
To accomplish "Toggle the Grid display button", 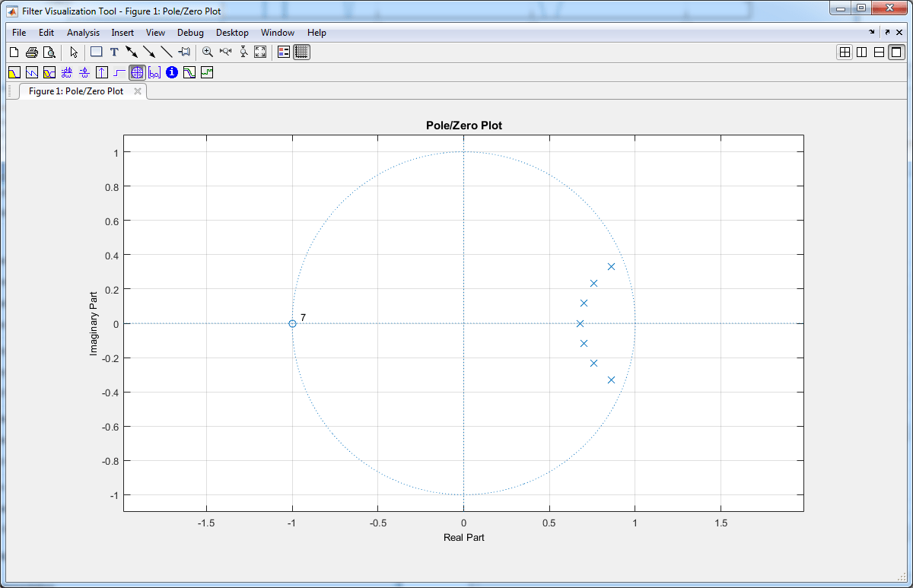I will click(x=301, y=52).
